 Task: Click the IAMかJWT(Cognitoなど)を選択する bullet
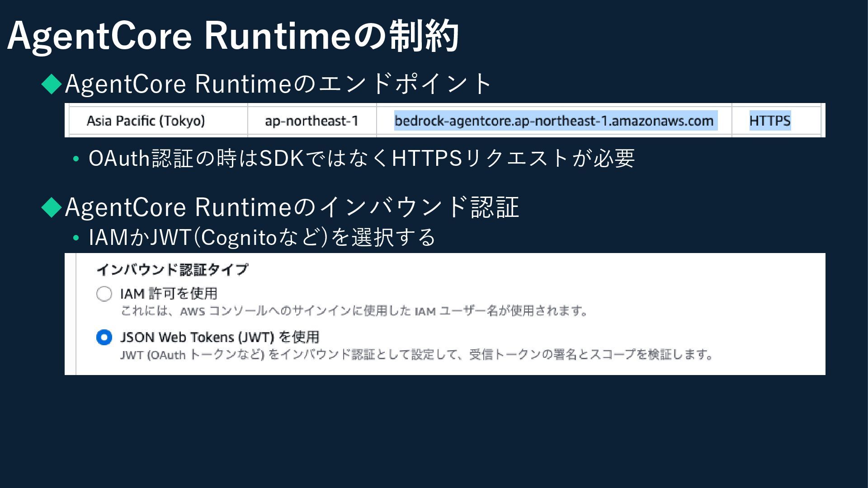(x=262, y=237)
